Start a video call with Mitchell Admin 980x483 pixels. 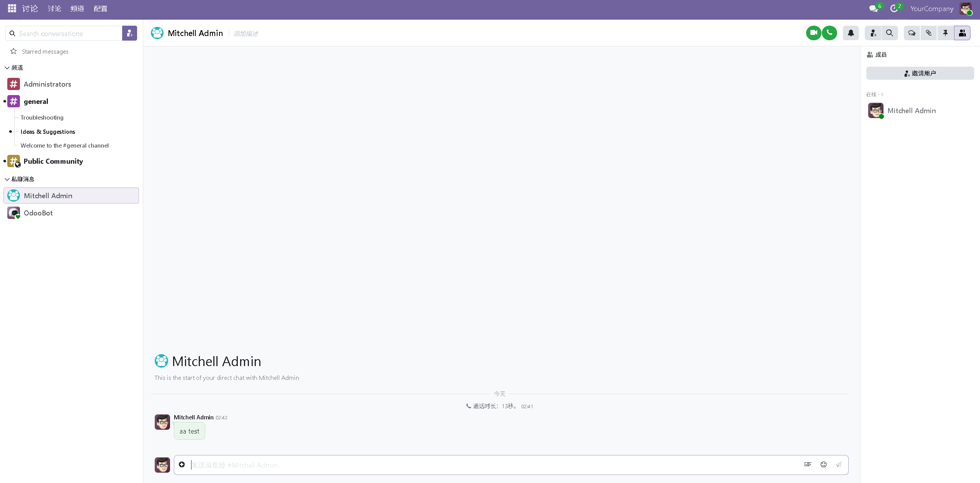pyautogui.click(x=813, y=33)
